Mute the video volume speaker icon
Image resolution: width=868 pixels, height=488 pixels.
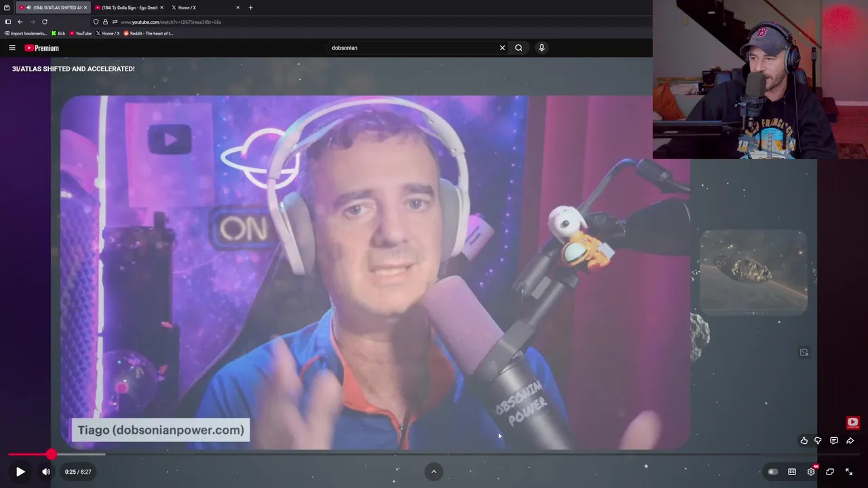point(46,472)
